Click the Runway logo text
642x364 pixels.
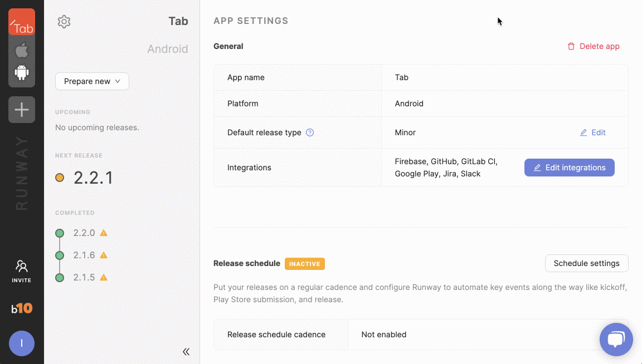tap(22, 174)
